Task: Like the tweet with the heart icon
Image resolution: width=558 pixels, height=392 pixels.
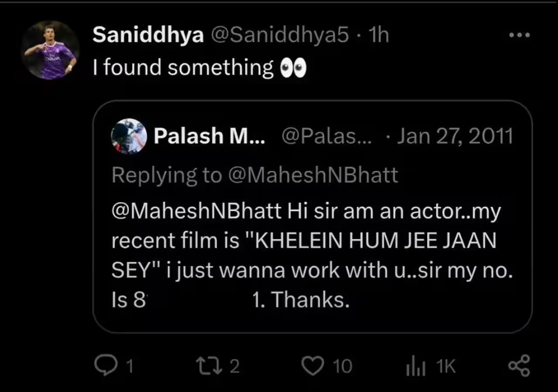Action: tap(313, 366)
